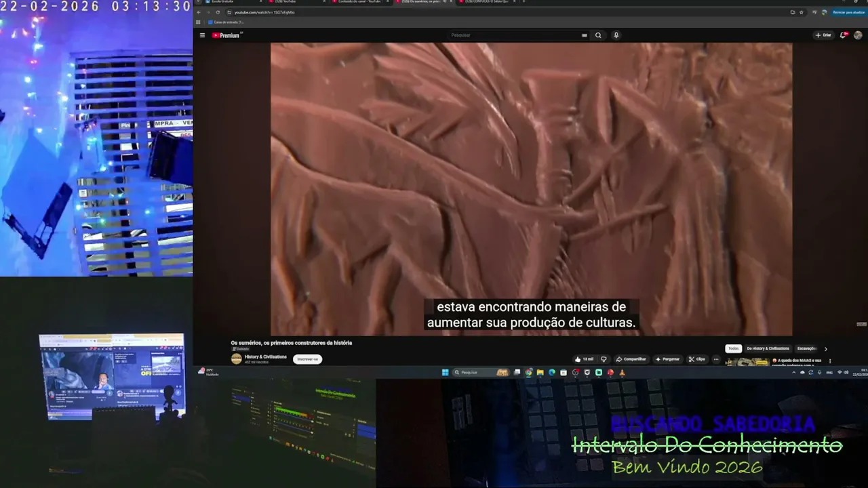Open the YouTube guide hamburger menu

pyautogui.click(x=202, y=35)
